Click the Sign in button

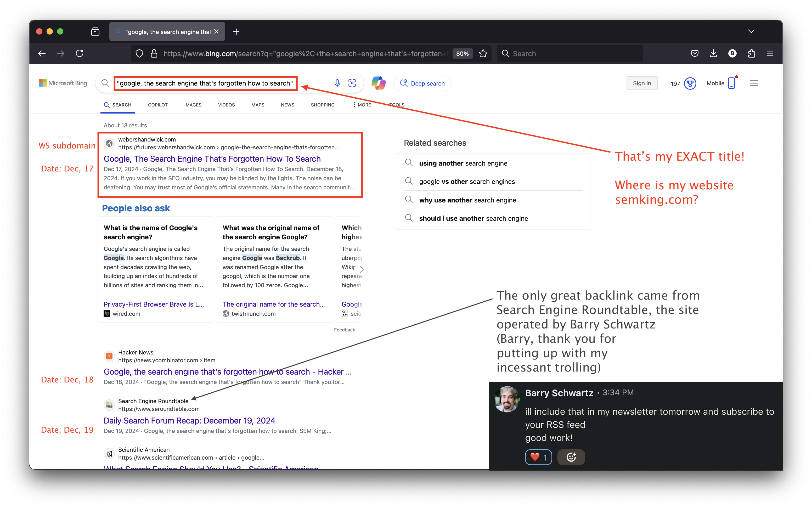pyautogui.click(x=642, y=83)
